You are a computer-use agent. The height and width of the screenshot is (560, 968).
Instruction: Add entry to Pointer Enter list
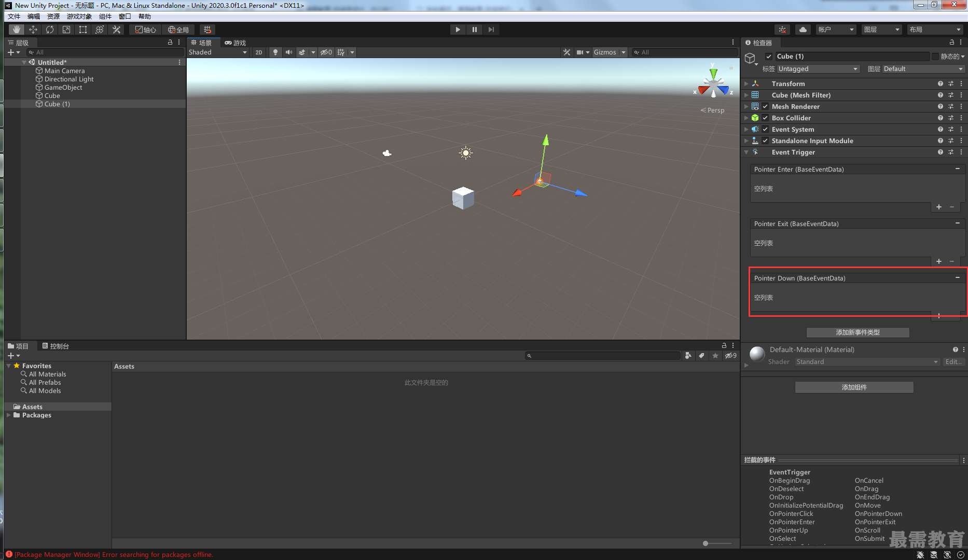tap(939, 207)
